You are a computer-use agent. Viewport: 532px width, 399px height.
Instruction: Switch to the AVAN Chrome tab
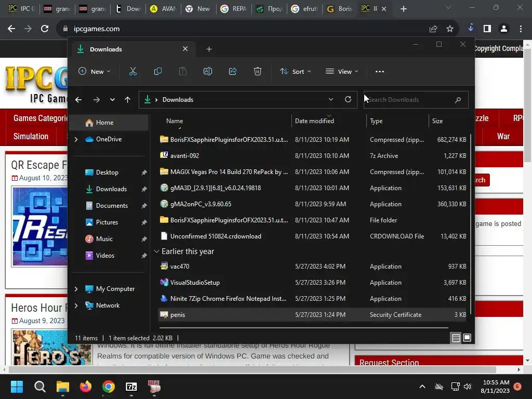[x=164, y=9]
